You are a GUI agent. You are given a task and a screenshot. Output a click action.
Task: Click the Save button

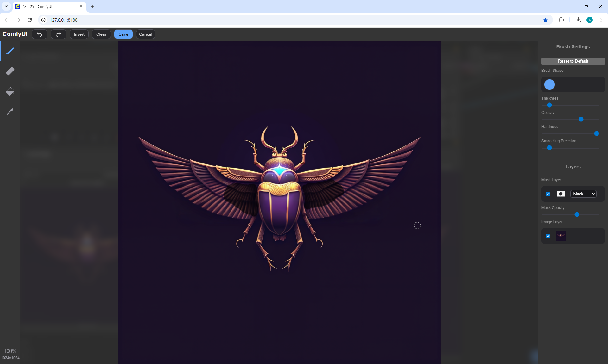point(123,34)
